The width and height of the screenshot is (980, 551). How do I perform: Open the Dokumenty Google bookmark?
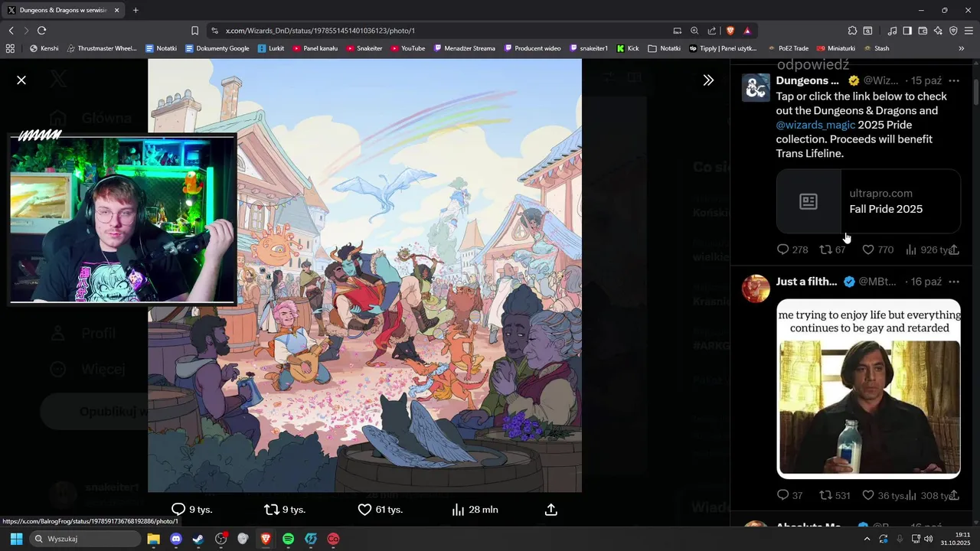[217, 48]
